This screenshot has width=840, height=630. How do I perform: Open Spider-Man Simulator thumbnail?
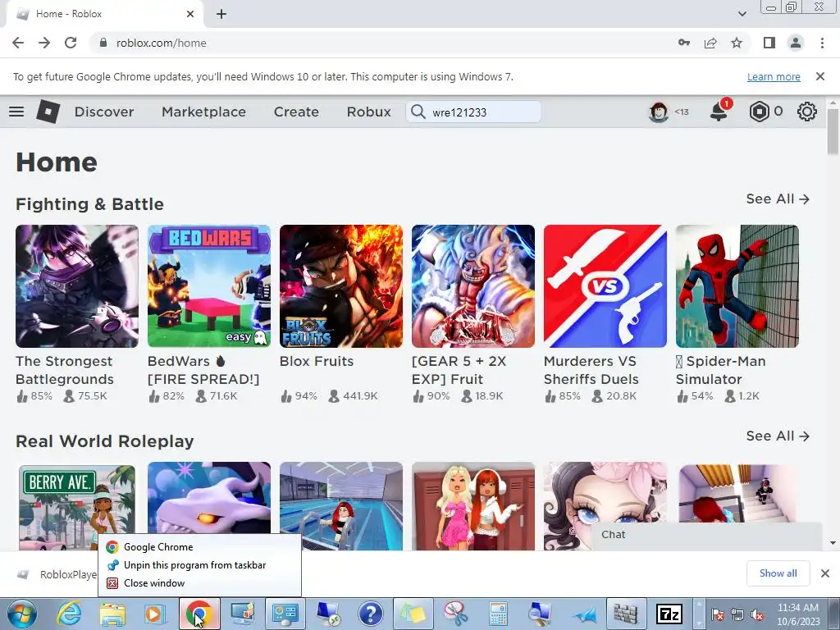(x=737, y=286)
